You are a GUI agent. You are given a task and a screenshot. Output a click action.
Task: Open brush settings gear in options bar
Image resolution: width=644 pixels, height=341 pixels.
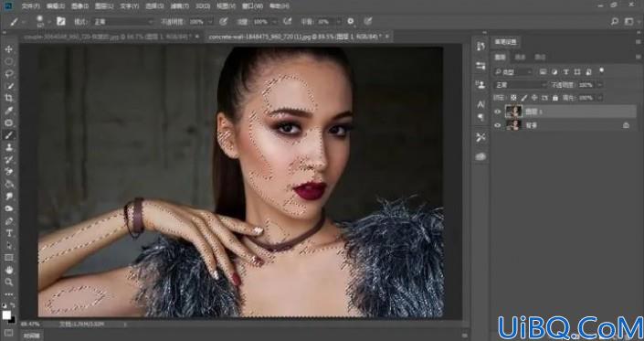[x=351, y=21]
